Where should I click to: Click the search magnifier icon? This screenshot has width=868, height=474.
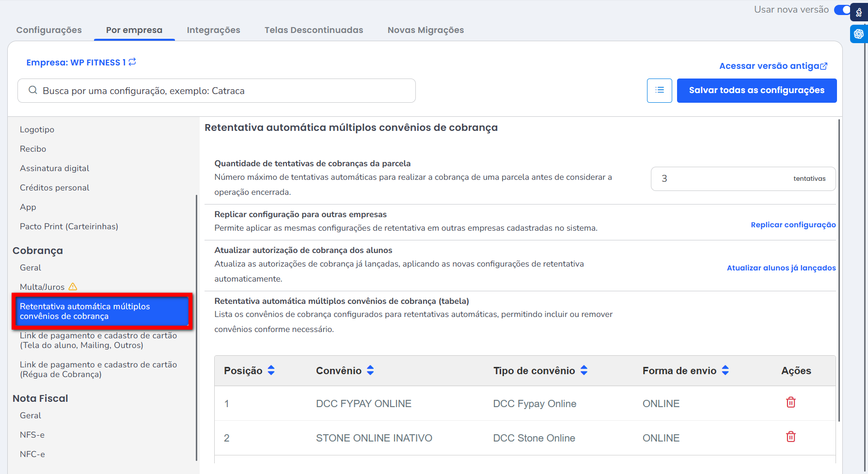click(x=32, y=91)
